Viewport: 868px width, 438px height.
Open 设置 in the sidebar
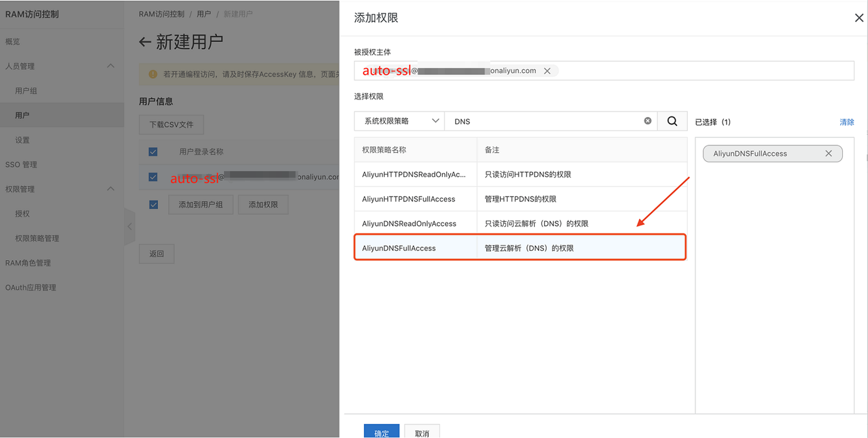(22, 140)
